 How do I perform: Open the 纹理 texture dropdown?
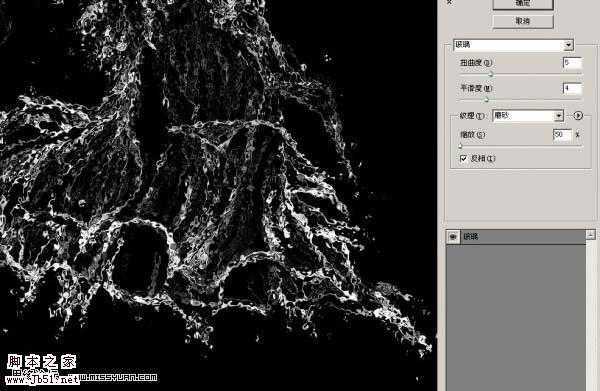(528, 116)
